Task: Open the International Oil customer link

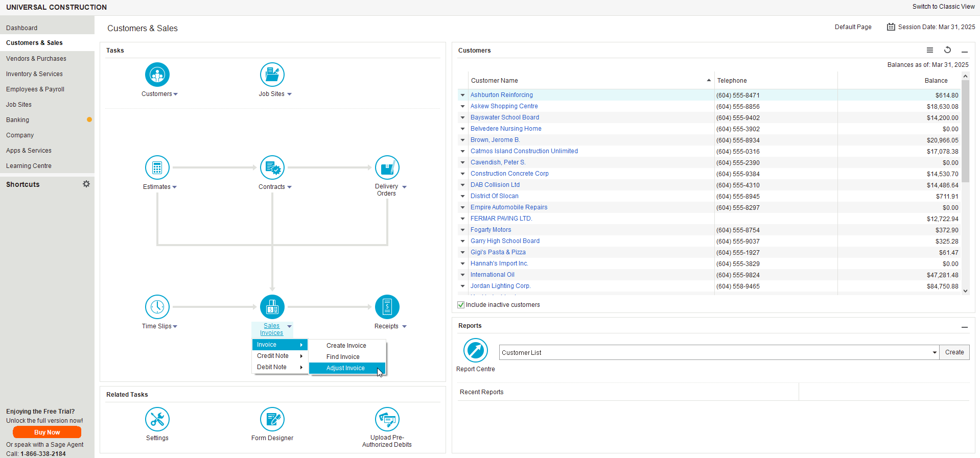Action: pyautogui.click(x=492, y=275)
